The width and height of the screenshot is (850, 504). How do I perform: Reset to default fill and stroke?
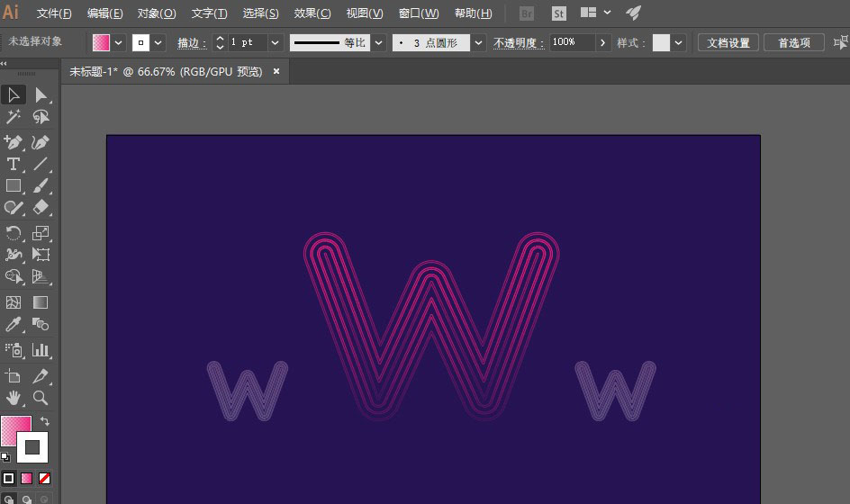click(5, 457)
